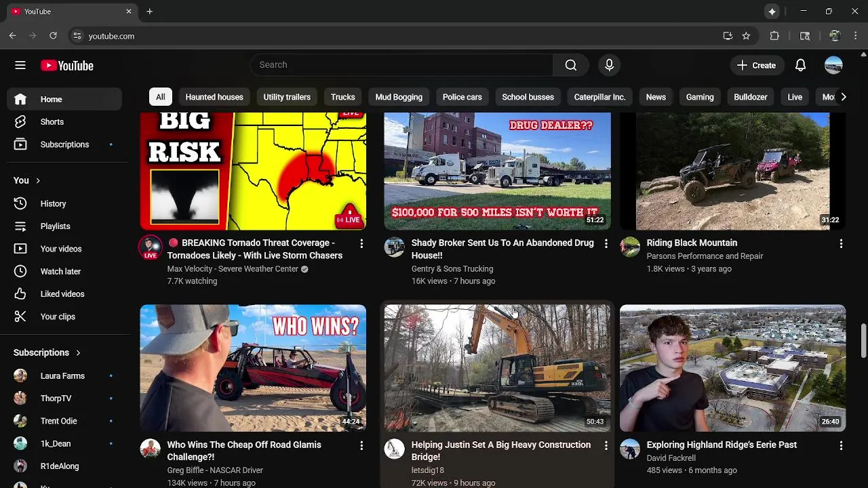Screen dimensions: 868x488
Task: Click Max Velocity live channel avatar
Action: (x=150, y=247)
